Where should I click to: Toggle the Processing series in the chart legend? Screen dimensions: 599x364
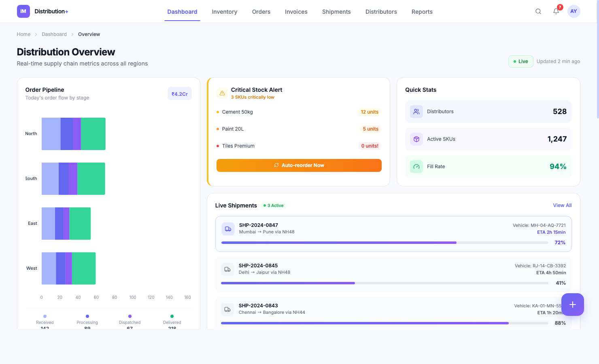click(x=87, y=320)
